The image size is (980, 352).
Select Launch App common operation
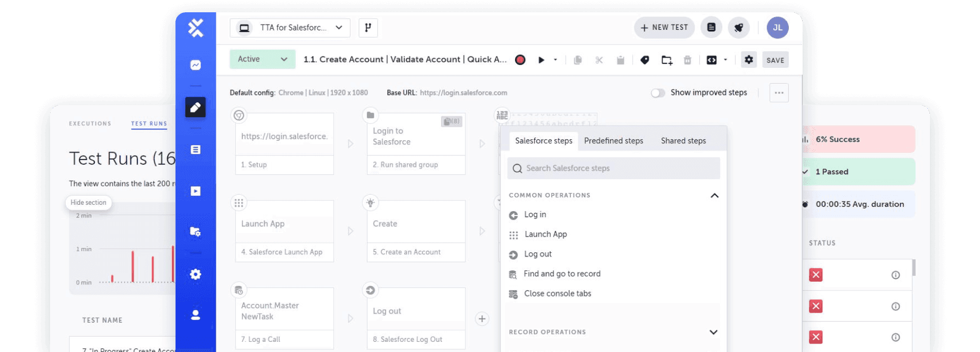tap(545, 234)
